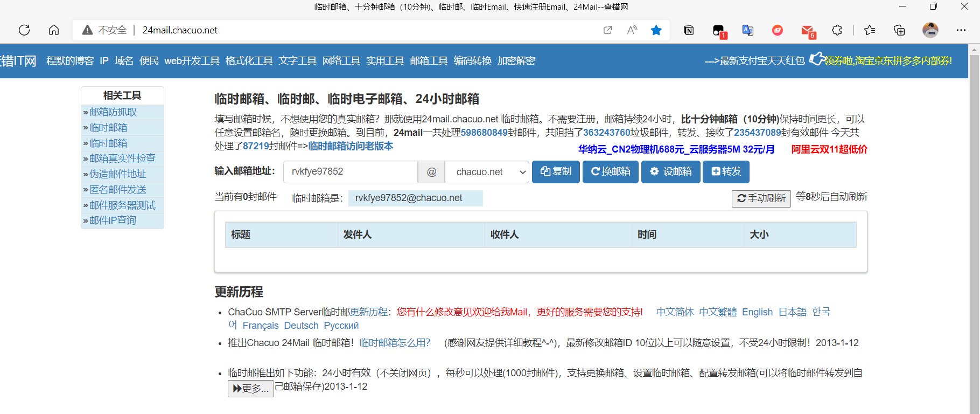Open the 域名 menu item
This screenshot has height=414, width=980.
[124, 61]
